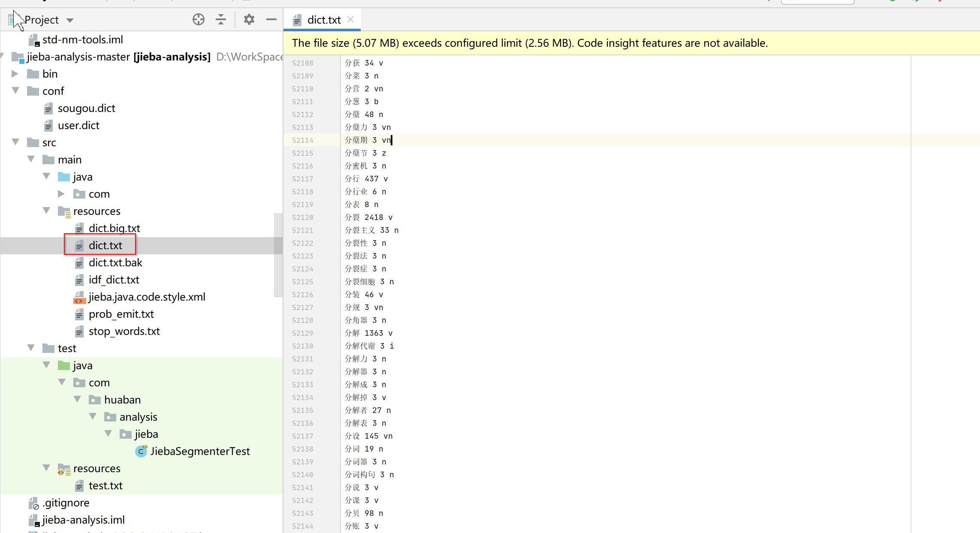Click the jieba.java.code.style.xml file icon
980x533 pixels.
click(79, 297)
